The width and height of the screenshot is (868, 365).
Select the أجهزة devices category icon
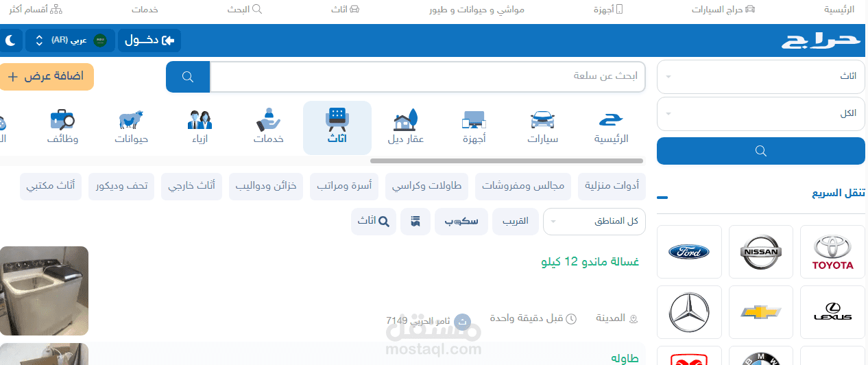point(474,128)
